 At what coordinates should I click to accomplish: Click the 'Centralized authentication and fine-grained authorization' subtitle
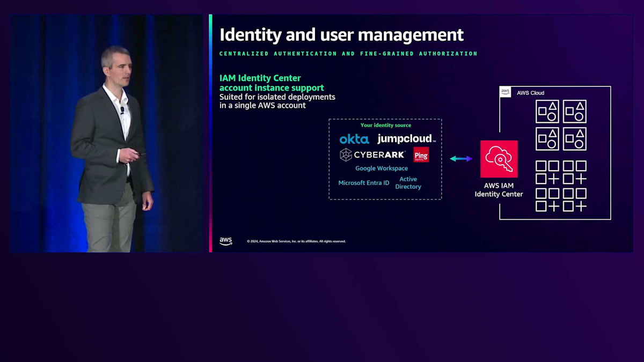pyautogui.click(x=348, y=54)
